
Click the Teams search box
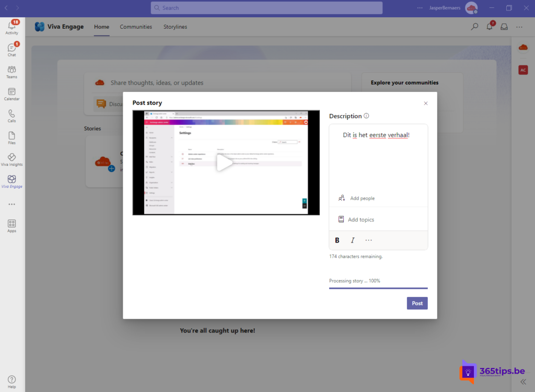(266, 8)
